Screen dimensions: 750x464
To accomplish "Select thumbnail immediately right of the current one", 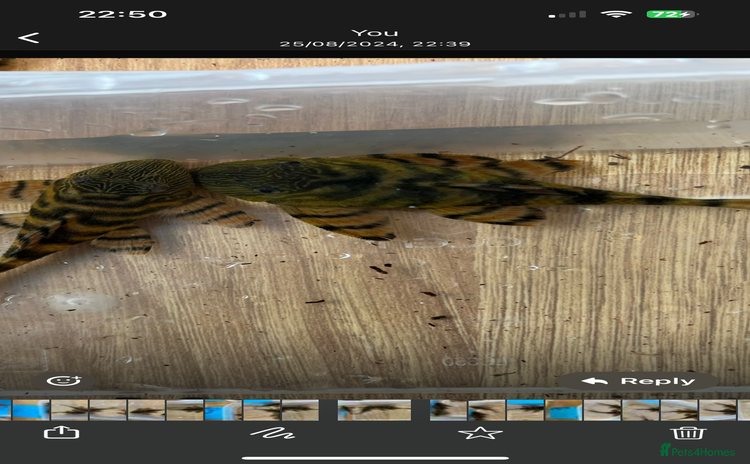I will 448,410.
